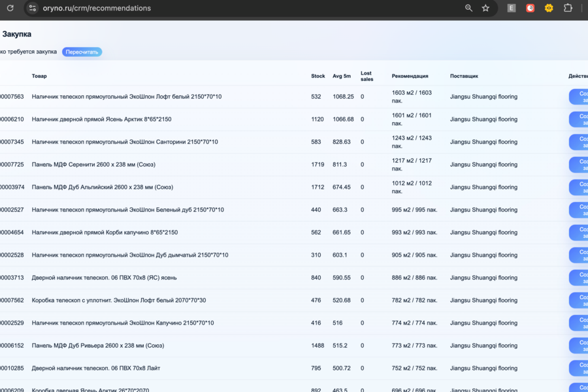Open the gray E extension icon
This screenshot has height=392, width=588.
click(511, 8)
